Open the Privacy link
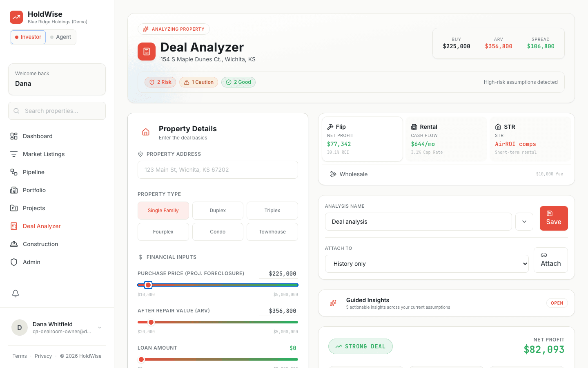Screen dimensions: 588x368 (43, 356)
